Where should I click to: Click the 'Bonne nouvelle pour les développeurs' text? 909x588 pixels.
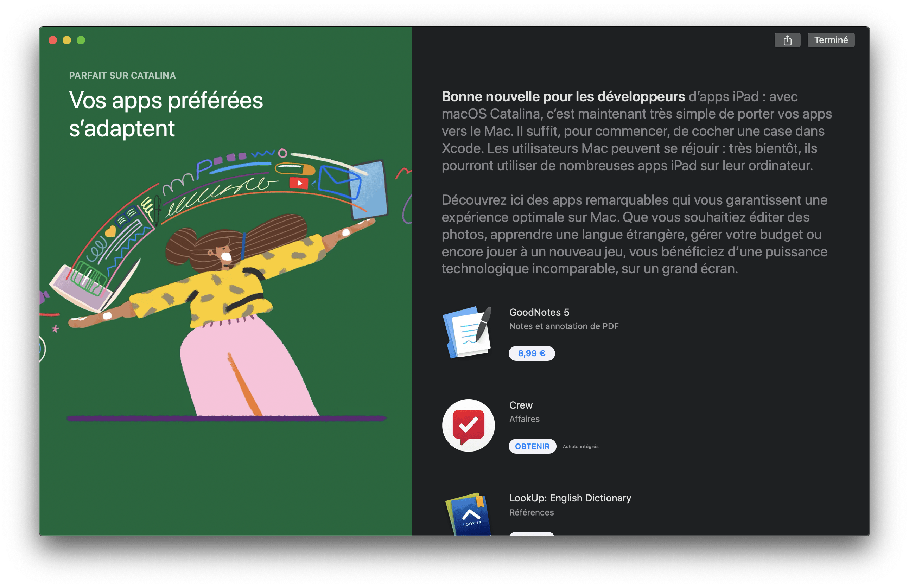click(563, 97)
